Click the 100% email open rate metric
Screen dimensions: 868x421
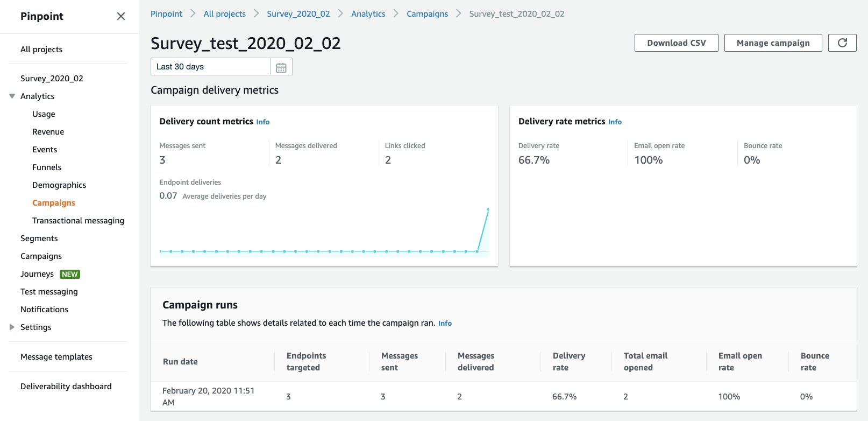click(x=649, y=160)
